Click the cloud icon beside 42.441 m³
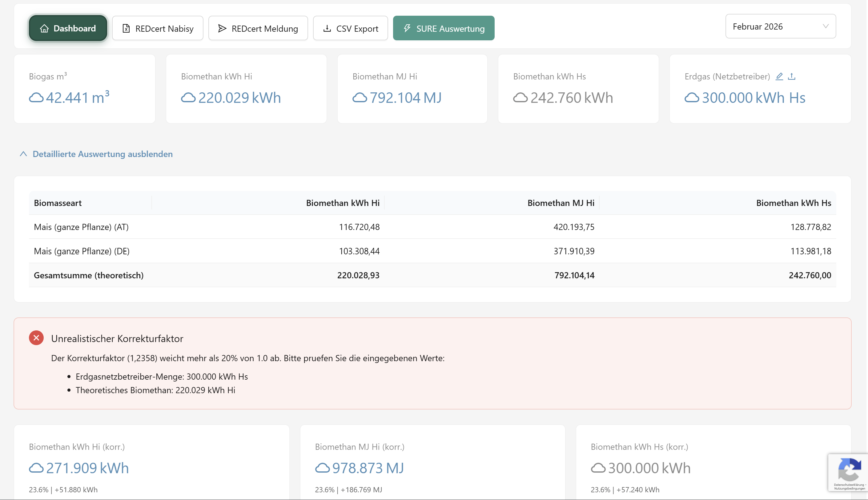Image resolution: width=868 pixels, height=500 pixels. click(x=36, y=98)
